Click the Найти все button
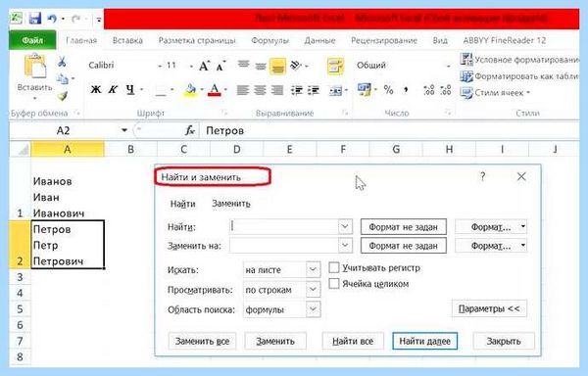 [353, 341]
